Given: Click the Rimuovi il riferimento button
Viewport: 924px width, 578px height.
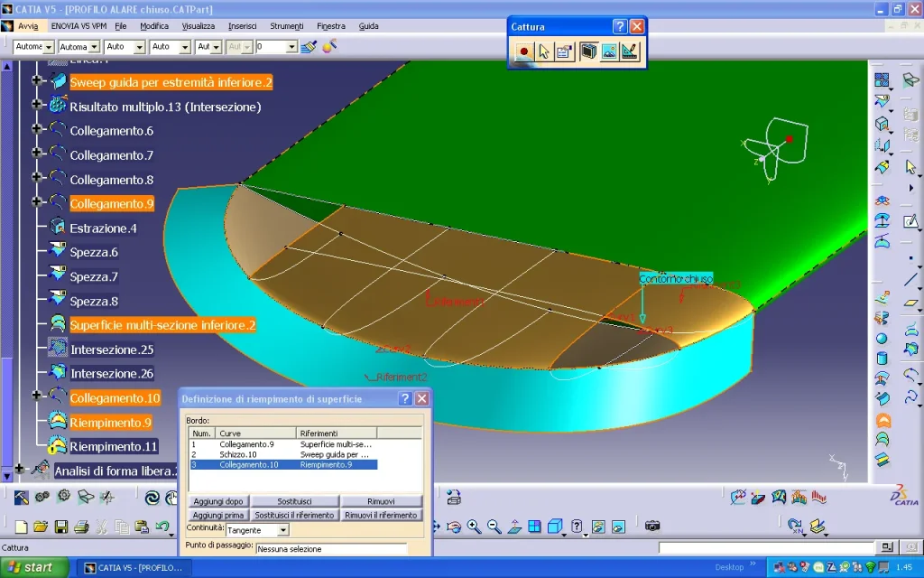Looking at the screenshot, I should pyautogui.click(x=381, y=515).
